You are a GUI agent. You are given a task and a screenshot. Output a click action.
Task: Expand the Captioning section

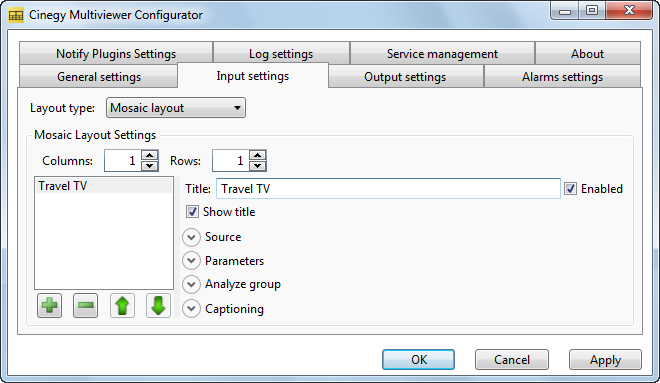pyautogui.click(x=191, y=309)
